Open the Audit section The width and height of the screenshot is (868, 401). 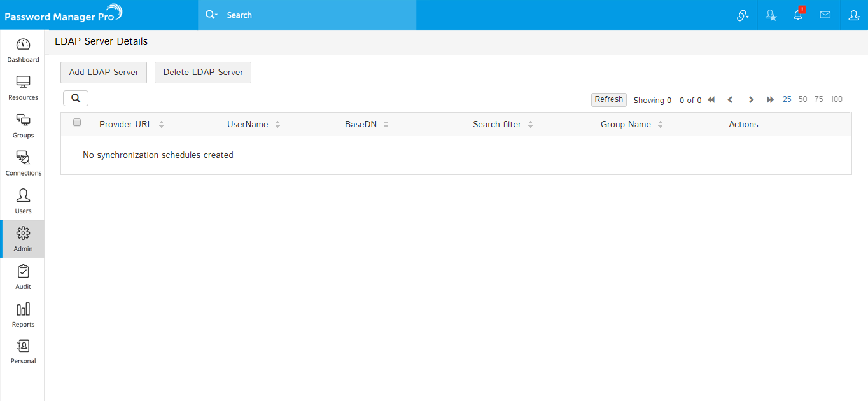[x=23, y=277]
